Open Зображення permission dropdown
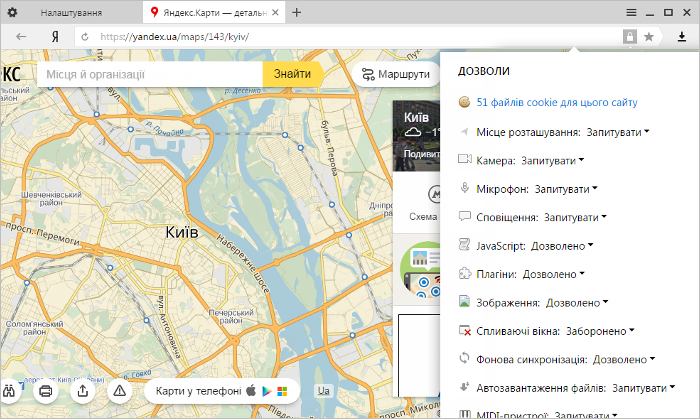 tap(577, 303)
